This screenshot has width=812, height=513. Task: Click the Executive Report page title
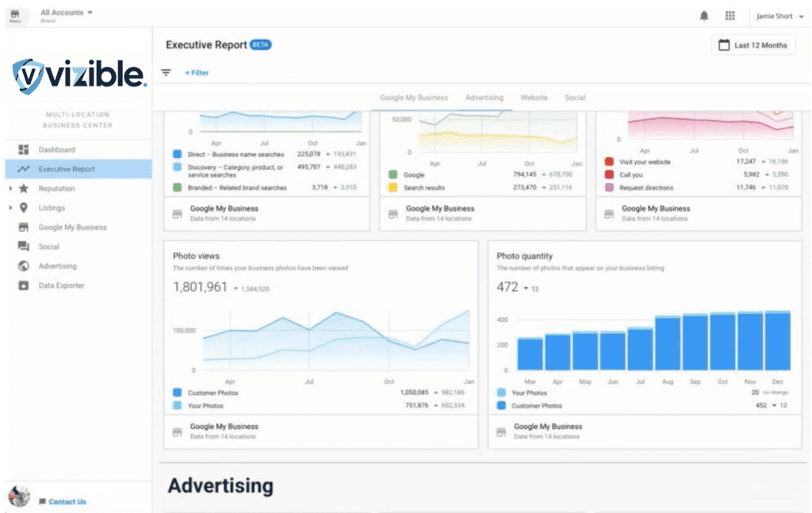click(x=206, y=45)
